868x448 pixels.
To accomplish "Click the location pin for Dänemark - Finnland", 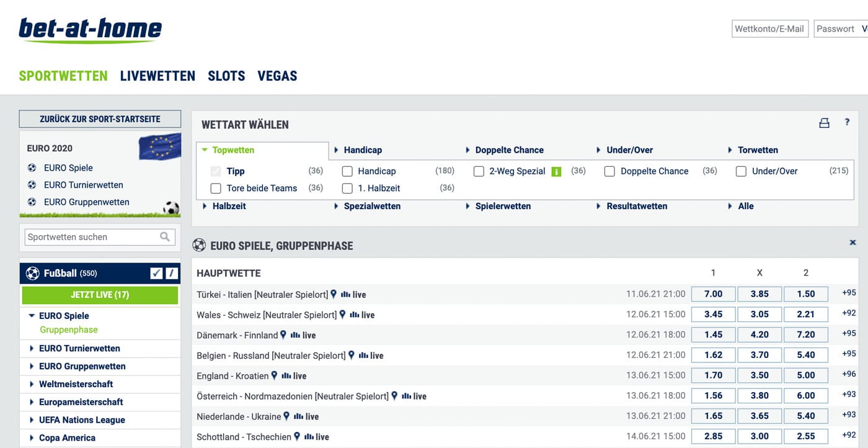I will (x=283, y=335).
